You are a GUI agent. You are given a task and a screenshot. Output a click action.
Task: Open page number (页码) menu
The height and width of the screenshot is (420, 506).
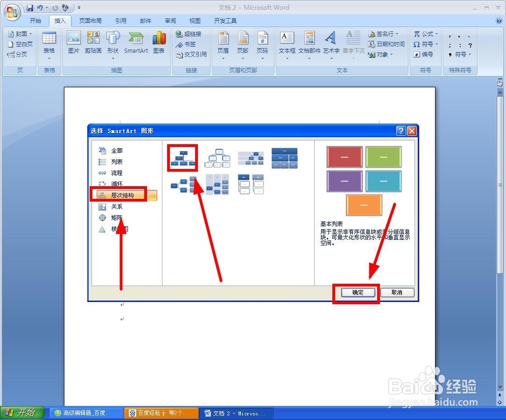tap(262, 45)
